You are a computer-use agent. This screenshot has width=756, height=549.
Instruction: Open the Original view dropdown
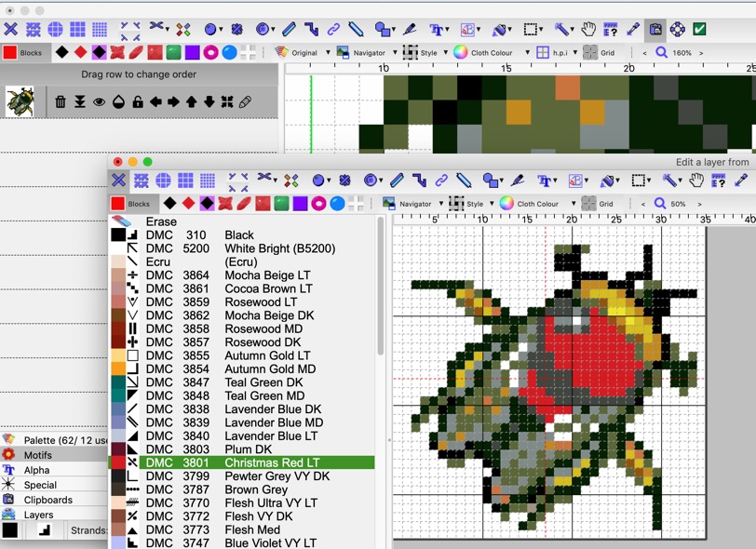(298, 53)
